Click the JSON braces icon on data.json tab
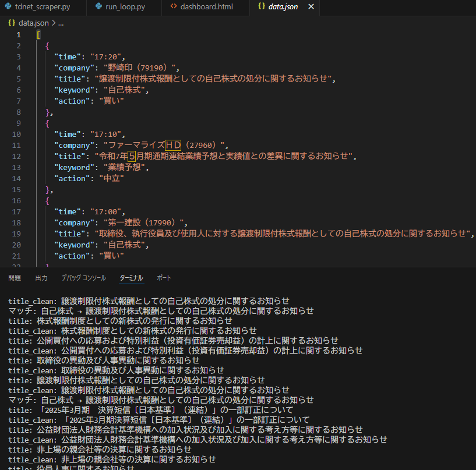Screen dimensions: 476x470 tap(262, 6)
